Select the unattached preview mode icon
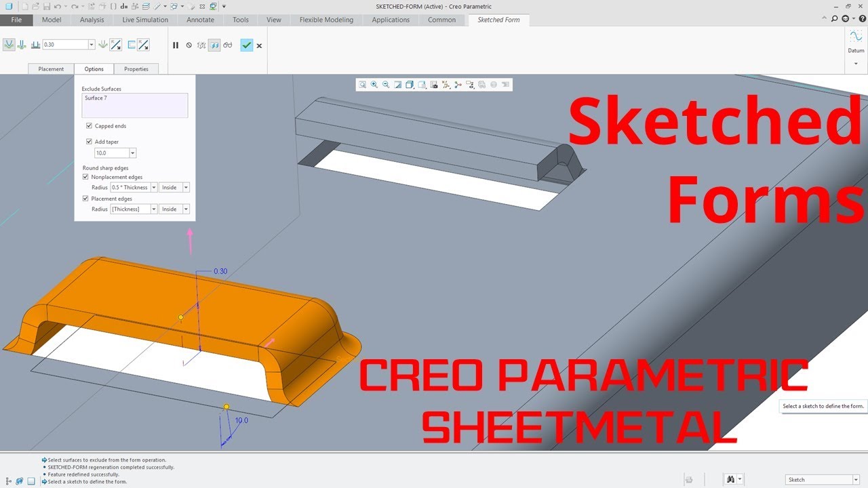The width and height of the screenshot is (868, 488). coord(201,45)
